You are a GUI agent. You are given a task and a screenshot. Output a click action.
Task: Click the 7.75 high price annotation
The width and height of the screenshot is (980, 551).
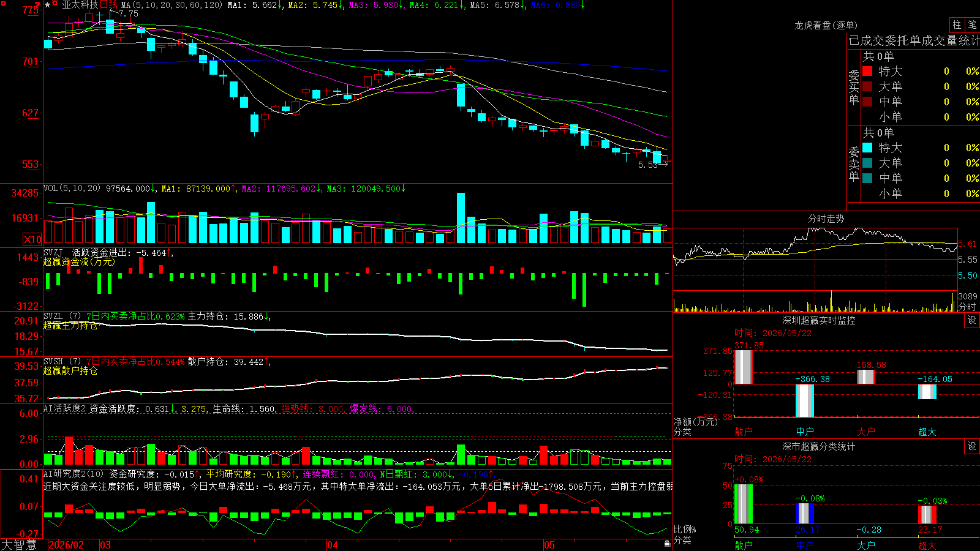129,13
